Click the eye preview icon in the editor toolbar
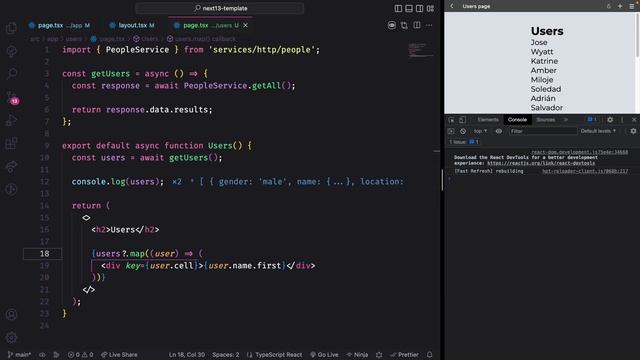Viewport: 640px width, 360px height. tap(392, 25)
